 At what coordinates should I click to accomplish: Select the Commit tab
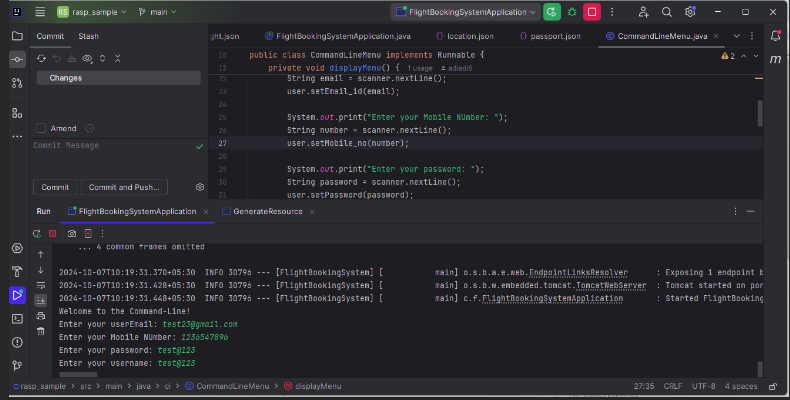(x=50, y=36)
